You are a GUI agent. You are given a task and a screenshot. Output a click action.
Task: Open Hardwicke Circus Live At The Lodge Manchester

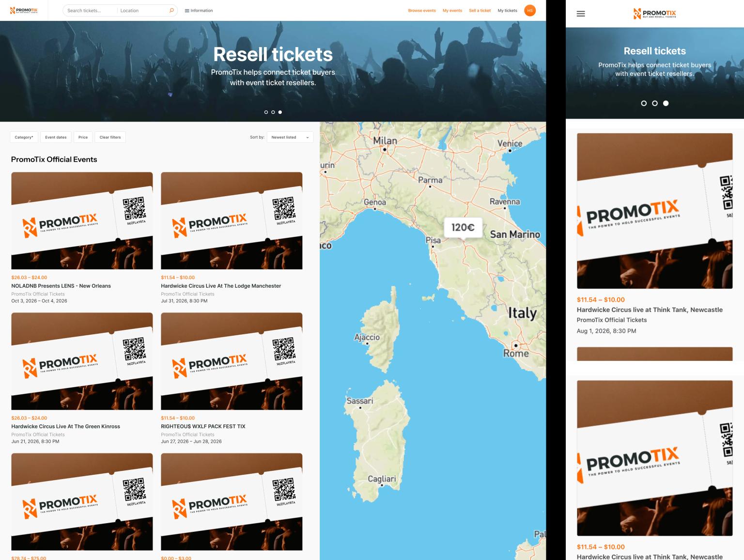[x=221, y=286]
